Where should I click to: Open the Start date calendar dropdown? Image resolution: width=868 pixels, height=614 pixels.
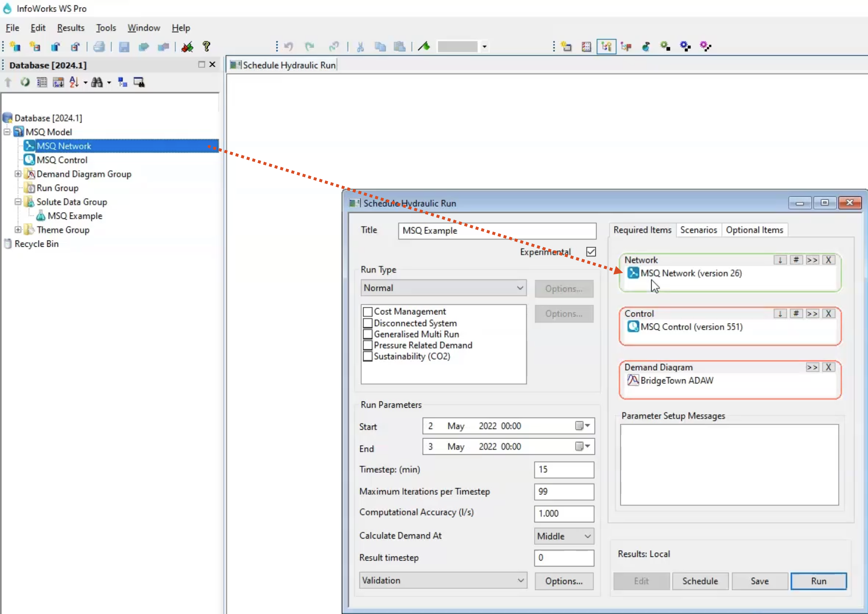click(582, 426)
